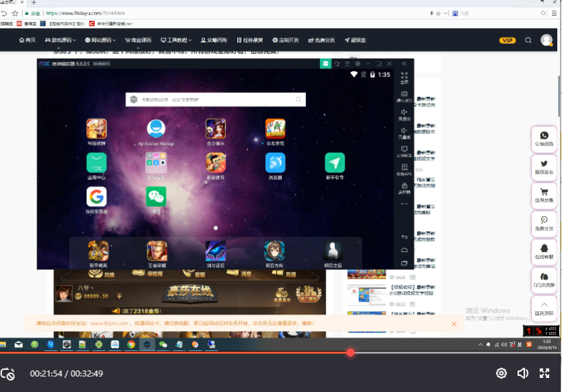The height and width of the screenshot is (392, 562).
Task: Click the back-to-top floating button
Action: pyautogui.click(x=544, y=308)
